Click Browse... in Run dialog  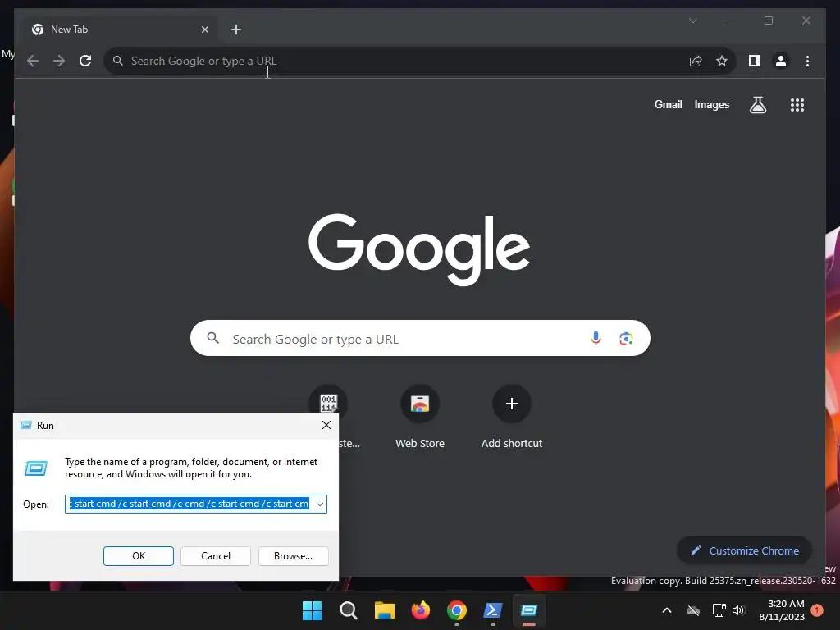pyautogui.click(x=293, y=555)
